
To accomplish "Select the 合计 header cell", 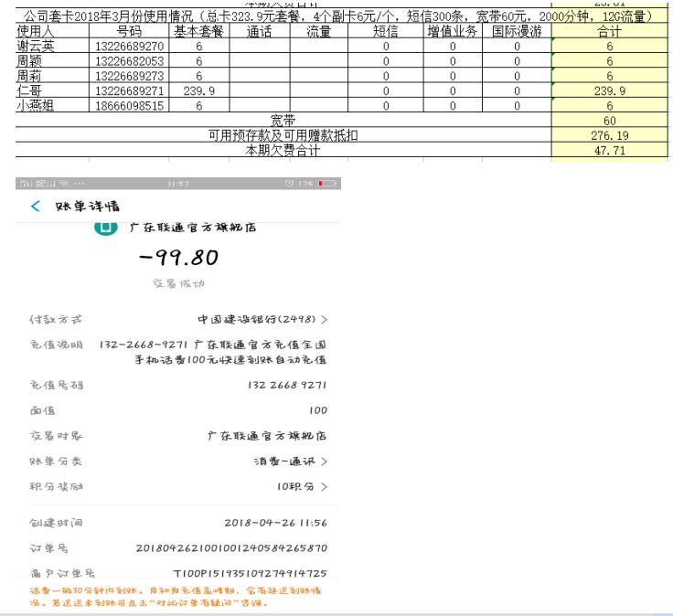I will pyautogui.click(x=609, y=31).
